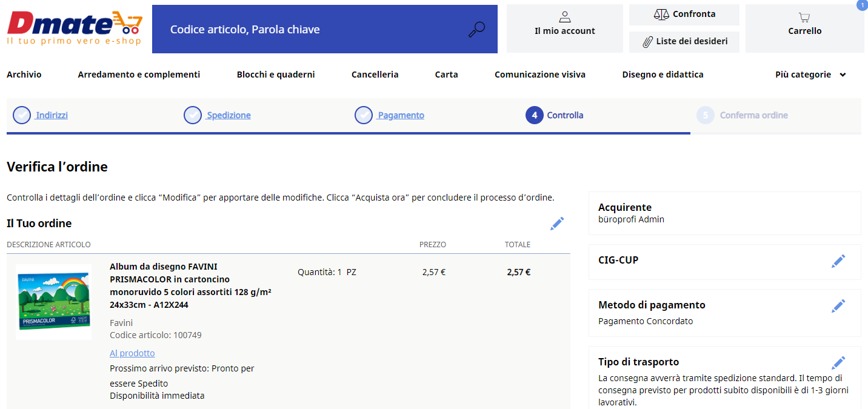The height and width of the screenshot is (409, 868).
Task: Click the Prismacolor album product thumbnail
Action: (53, 302)
